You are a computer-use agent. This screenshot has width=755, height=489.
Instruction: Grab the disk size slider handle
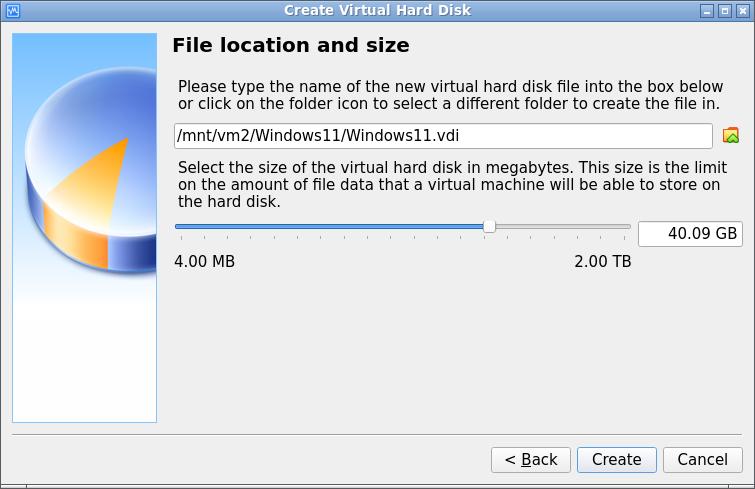[x=489, y=227]
